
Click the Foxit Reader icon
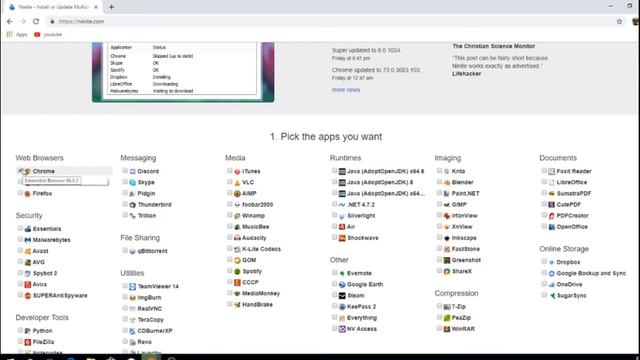click(x=551, y=171)
